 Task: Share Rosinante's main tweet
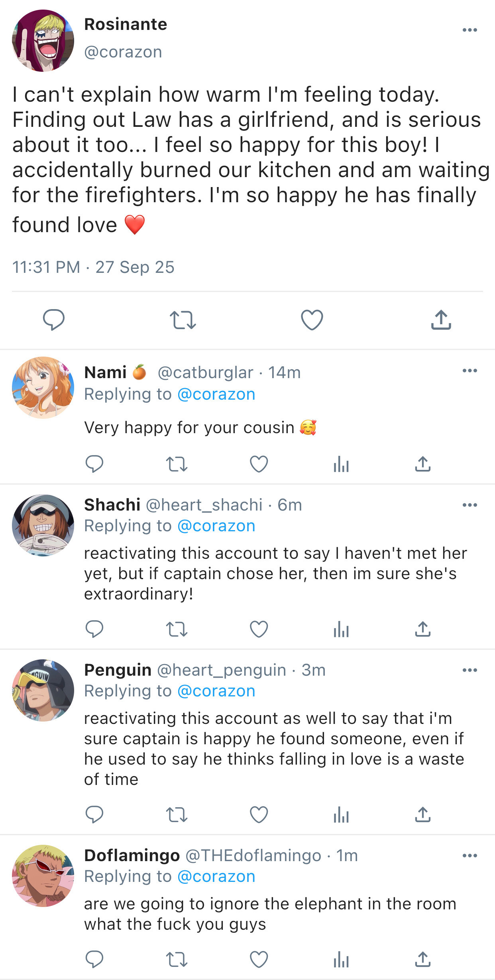441,320
